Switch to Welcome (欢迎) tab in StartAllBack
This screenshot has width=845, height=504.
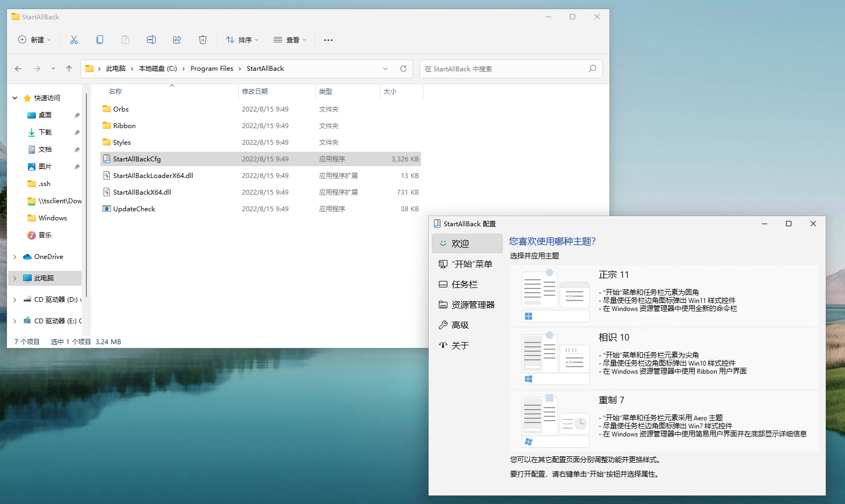pyautogui.click(x=467, y=243)
